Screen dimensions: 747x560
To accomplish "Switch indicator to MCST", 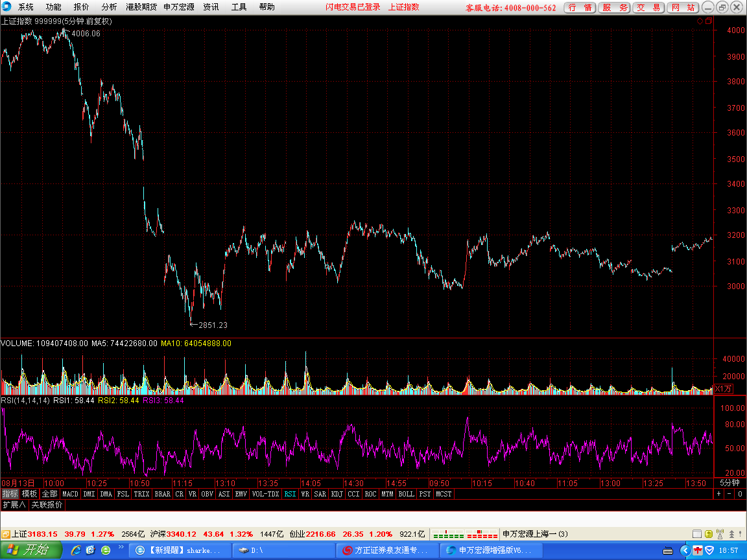I will click(x=444, y=494).
